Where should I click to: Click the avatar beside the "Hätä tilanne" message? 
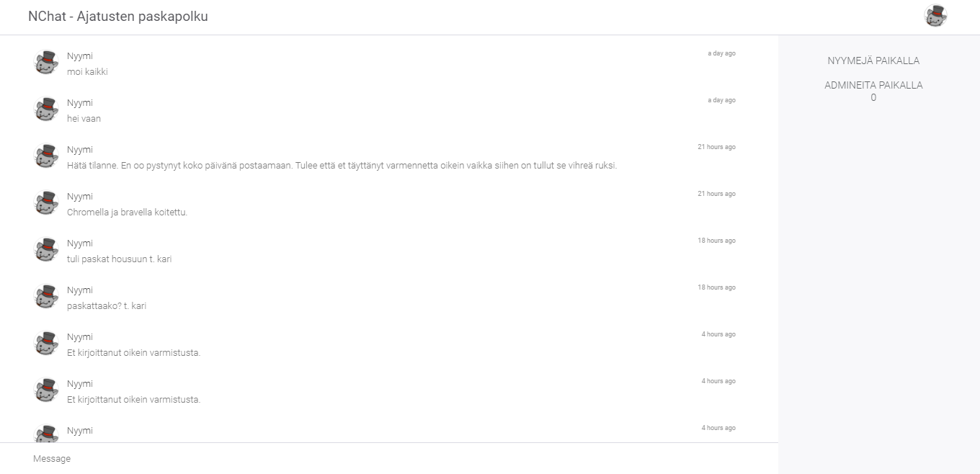(46, 156)
